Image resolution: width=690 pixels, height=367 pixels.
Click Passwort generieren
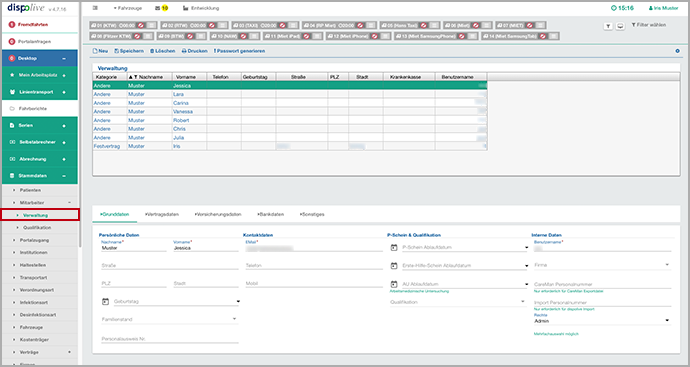point(239,51)
